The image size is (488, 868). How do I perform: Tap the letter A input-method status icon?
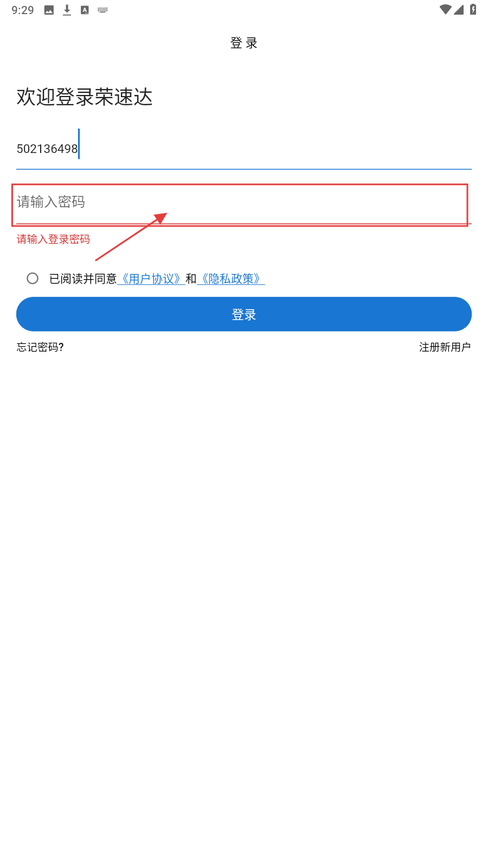tap(85, 10)
